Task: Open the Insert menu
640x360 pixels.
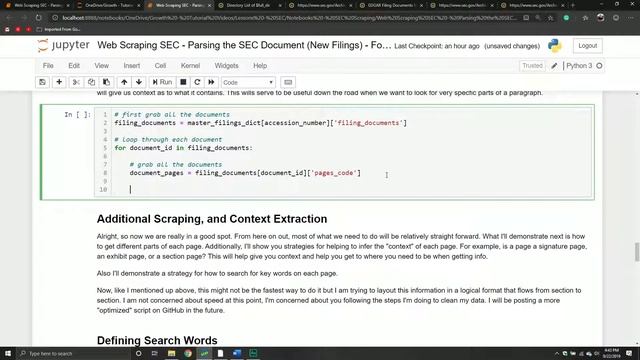Action: (x=131, y=66)
